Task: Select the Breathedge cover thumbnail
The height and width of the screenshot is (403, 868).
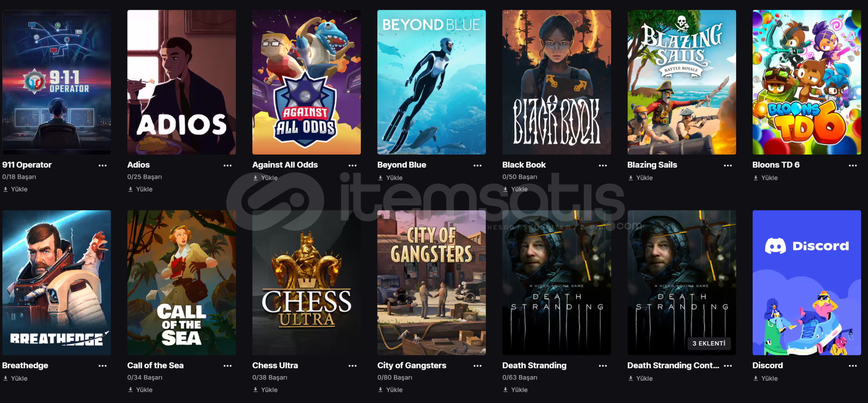Action: click(x=56, y=282)
